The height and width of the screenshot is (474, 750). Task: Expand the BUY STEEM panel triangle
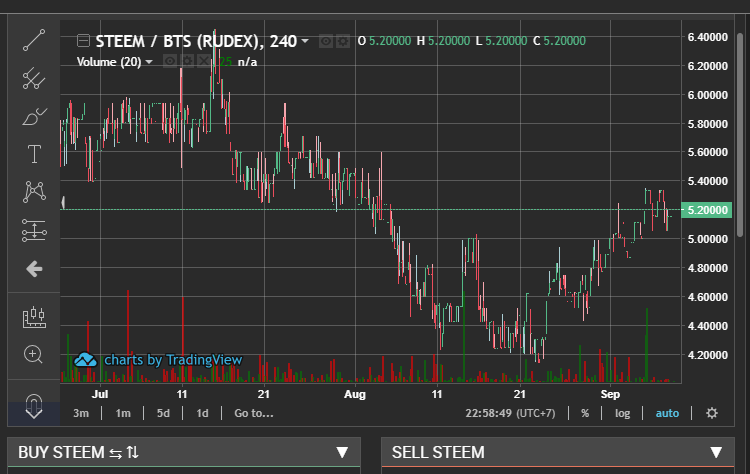click(342, 452)
